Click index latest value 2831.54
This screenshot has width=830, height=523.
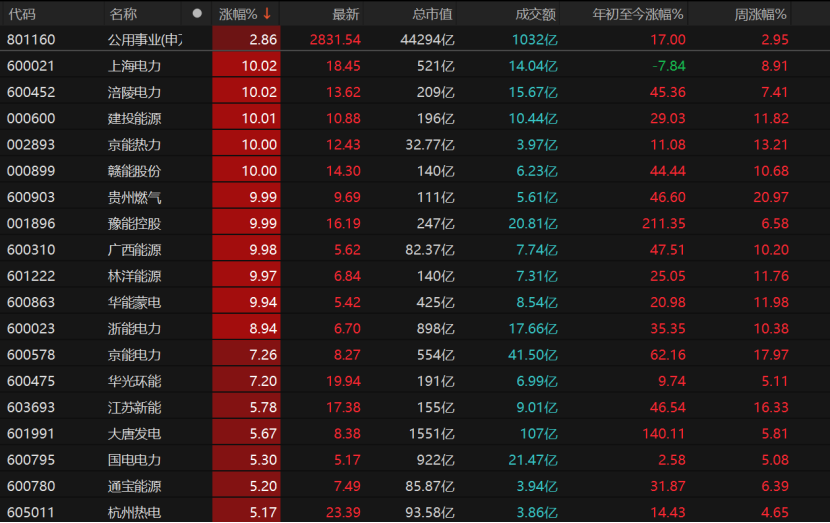[x=335, y=40]
